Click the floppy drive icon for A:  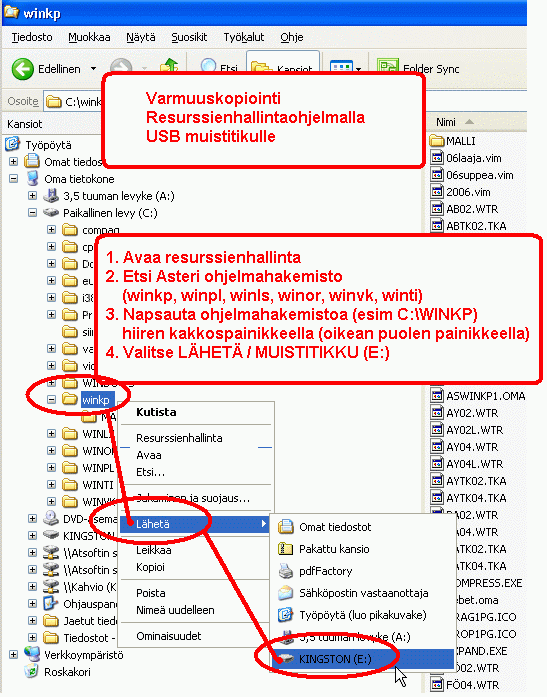point(52,196)
